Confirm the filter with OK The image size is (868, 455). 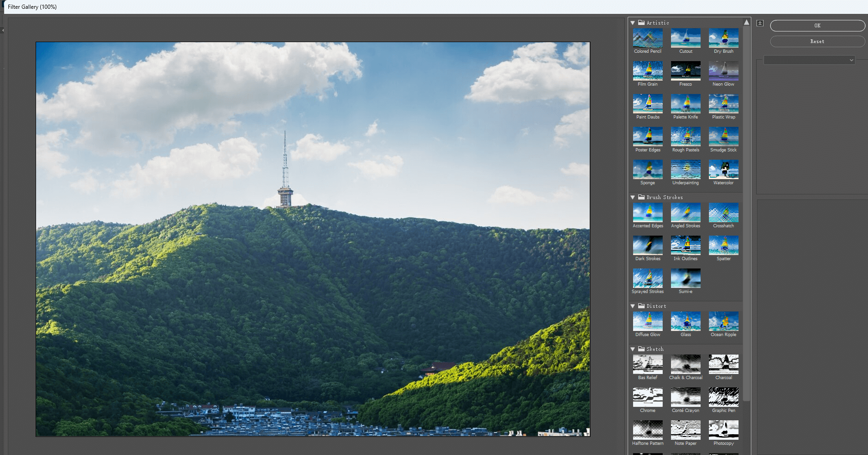(x=817, y=25)
